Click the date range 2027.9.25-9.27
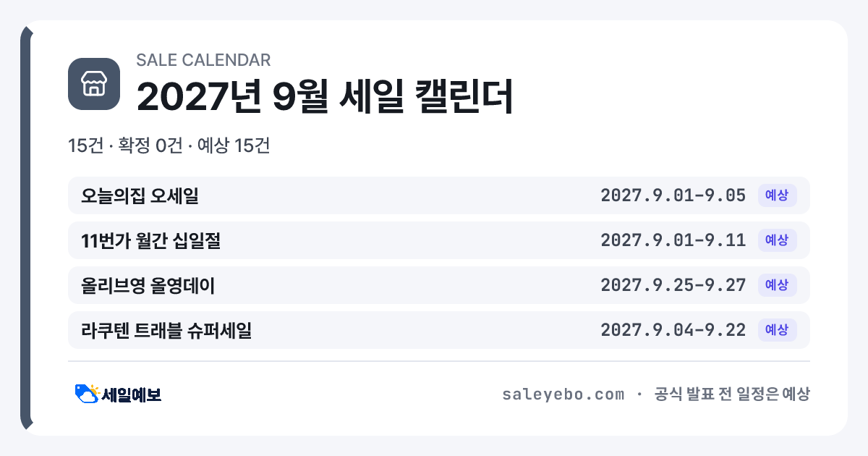This screenshot has width=868, height=456. 673,285
